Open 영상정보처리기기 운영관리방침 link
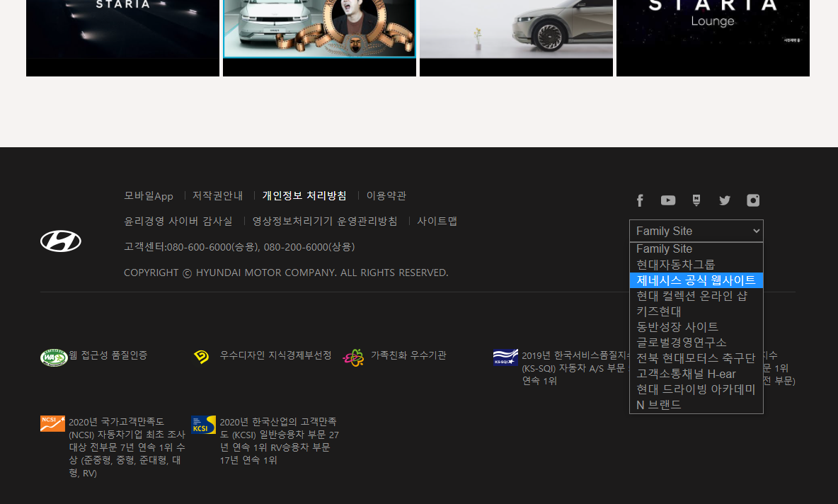 pyautogui.click(x=325, y=222)
